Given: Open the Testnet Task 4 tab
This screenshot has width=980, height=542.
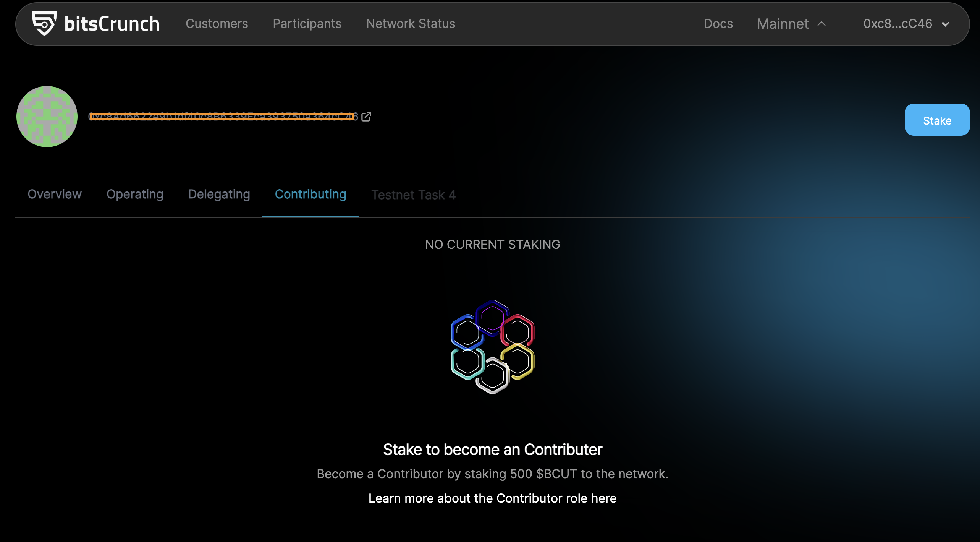Looking at the screenshot, I should pyautogui.click(x=414, y=195).
